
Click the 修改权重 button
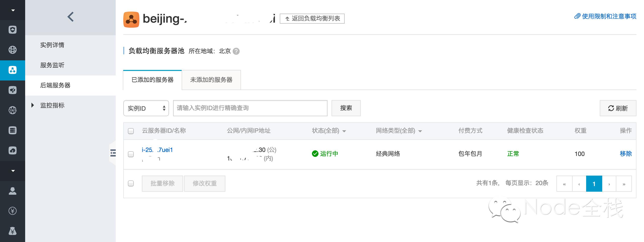[x=205, y=184]
